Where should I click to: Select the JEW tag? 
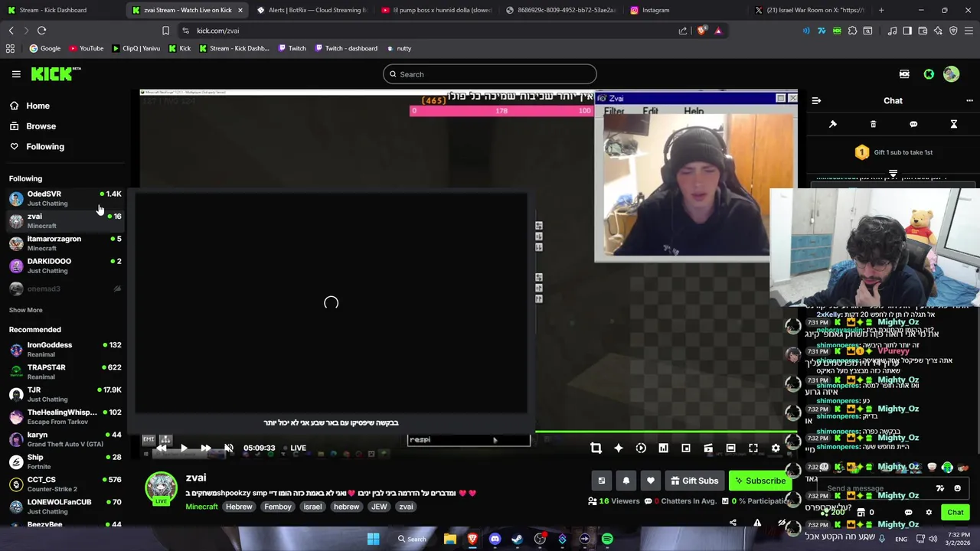(x=379, y=507)
